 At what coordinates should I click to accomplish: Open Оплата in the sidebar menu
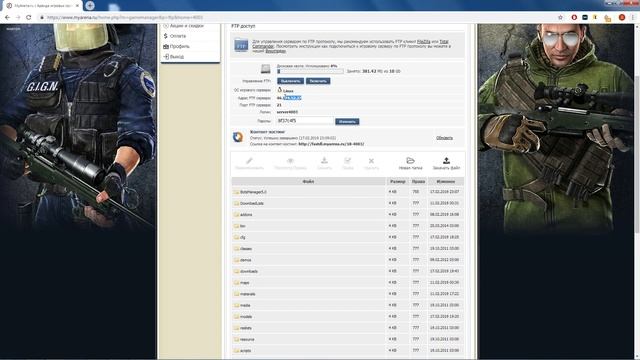coord(178,36)
